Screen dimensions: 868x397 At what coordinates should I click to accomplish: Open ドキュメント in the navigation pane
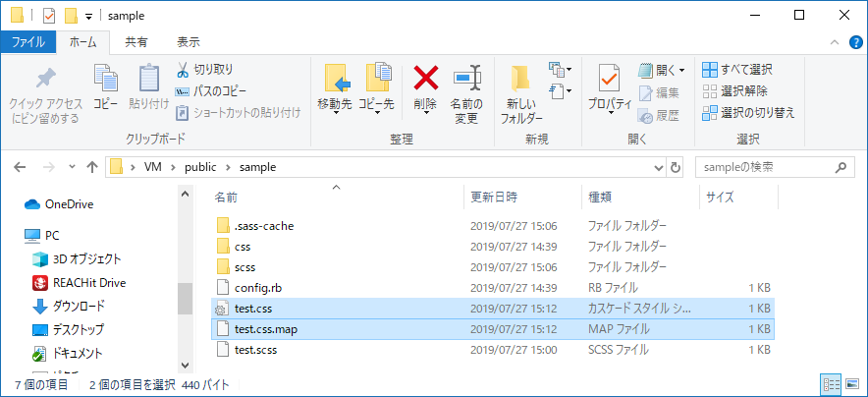(x=68, y=353)
